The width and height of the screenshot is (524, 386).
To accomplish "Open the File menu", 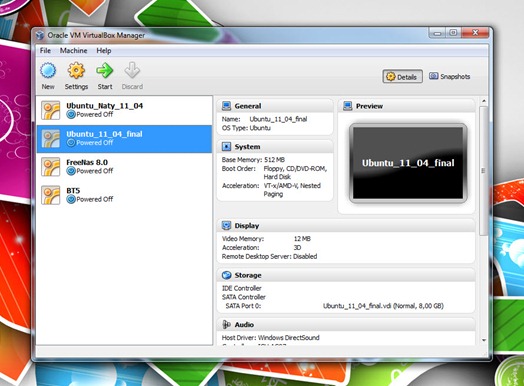I will 45,50.
